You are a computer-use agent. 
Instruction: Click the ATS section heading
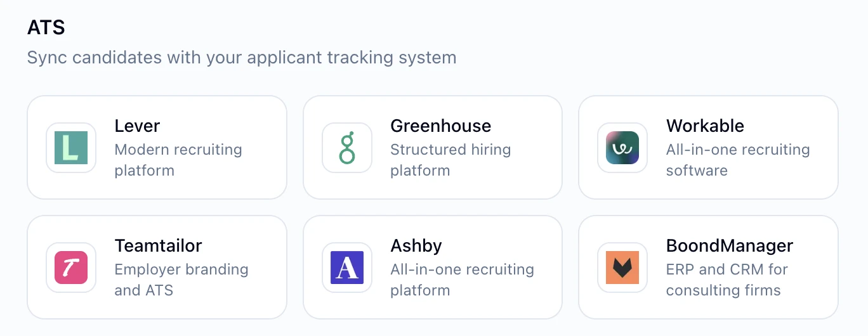(x=46, y=28)
